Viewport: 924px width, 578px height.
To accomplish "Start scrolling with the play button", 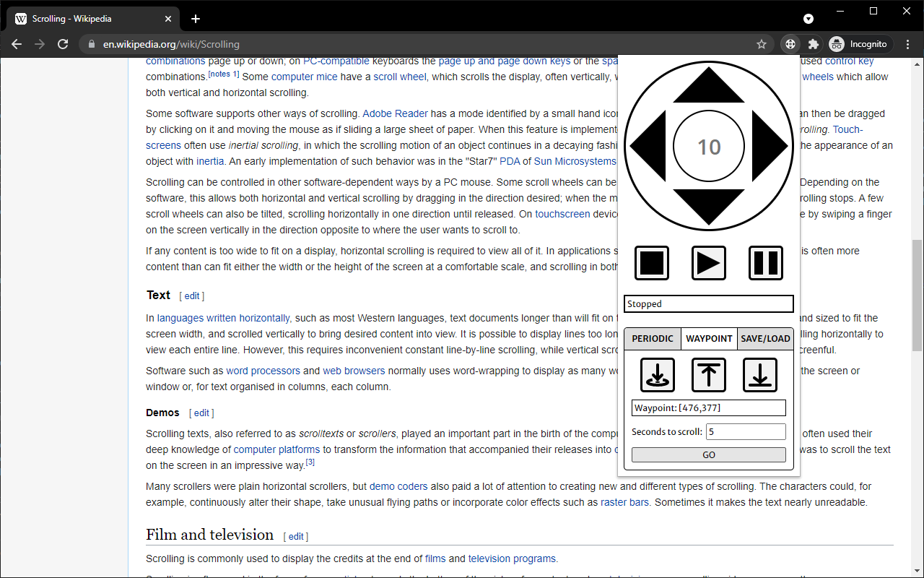I will click(709, 263).
